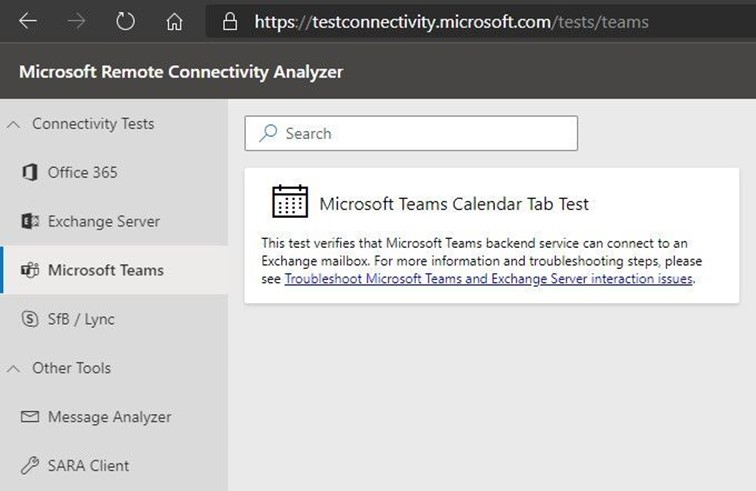
Task: Click the browser back arrow
Action: (x=28, y=21)
